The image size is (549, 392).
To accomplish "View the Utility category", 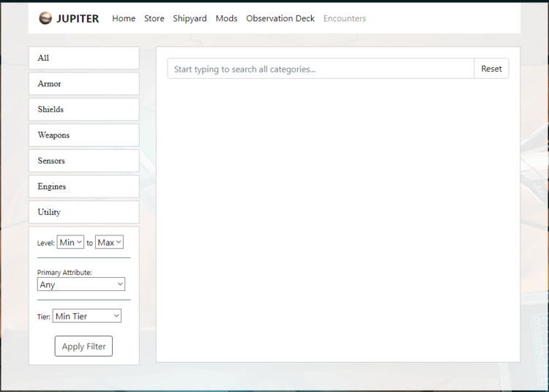I will coord(83,212).
